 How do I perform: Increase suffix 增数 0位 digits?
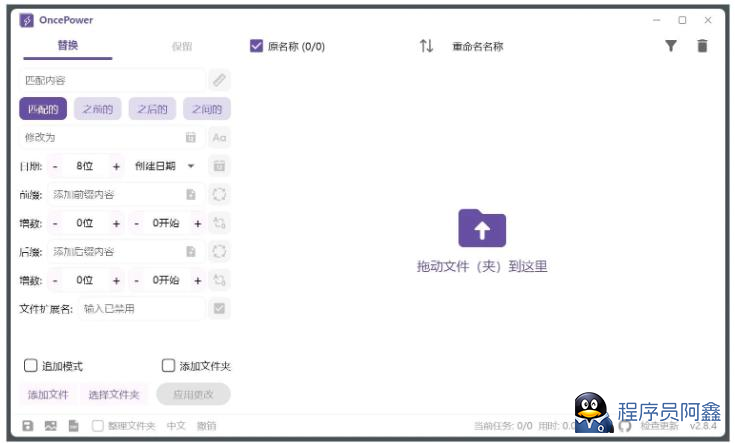[x=116, y=281]
